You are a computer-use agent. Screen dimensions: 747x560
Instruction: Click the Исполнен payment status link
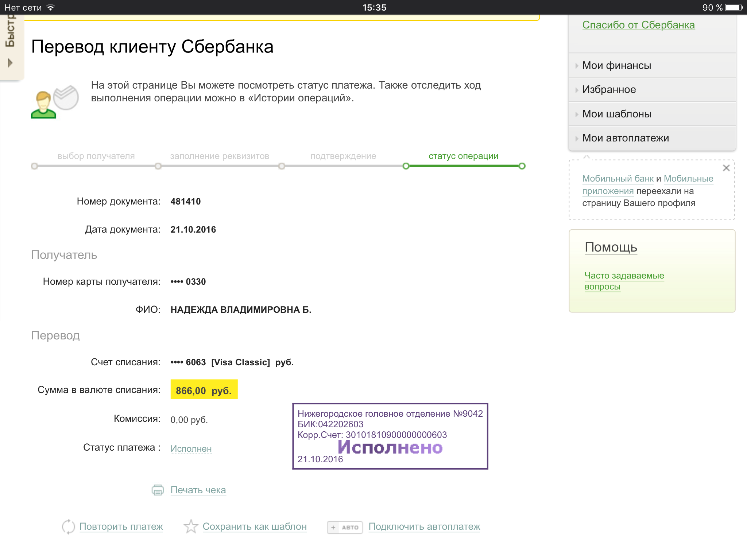coord(191,449)
